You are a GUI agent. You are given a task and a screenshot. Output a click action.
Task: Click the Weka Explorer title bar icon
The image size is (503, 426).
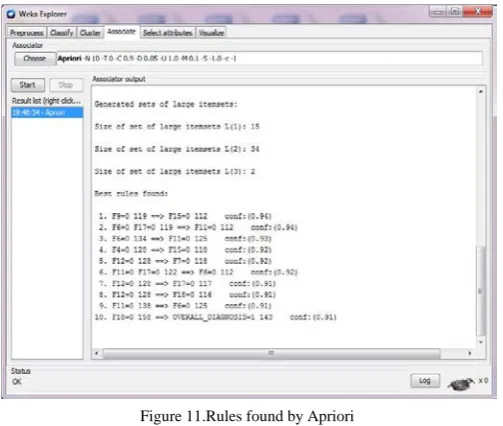11,14
